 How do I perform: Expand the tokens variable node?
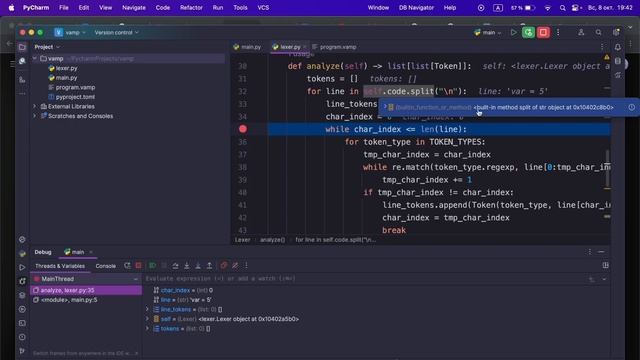pyautogui.click(x=148, y=329)
